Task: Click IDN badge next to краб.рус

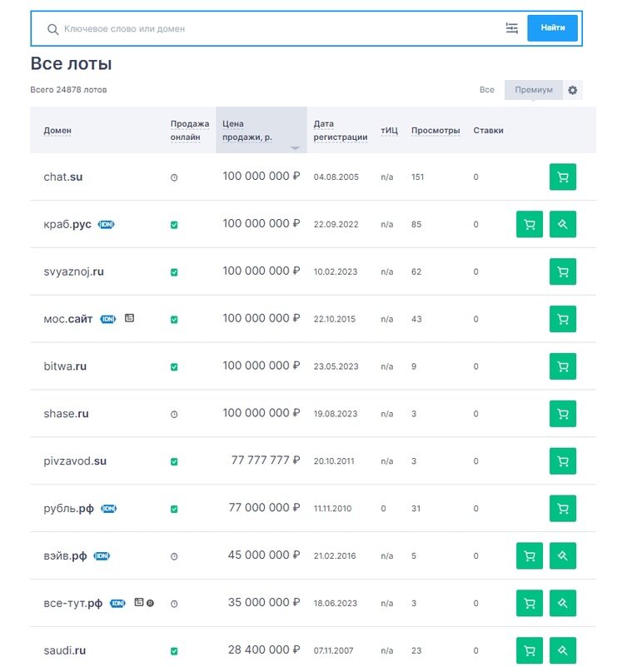Action: click(x=107, y=224)
